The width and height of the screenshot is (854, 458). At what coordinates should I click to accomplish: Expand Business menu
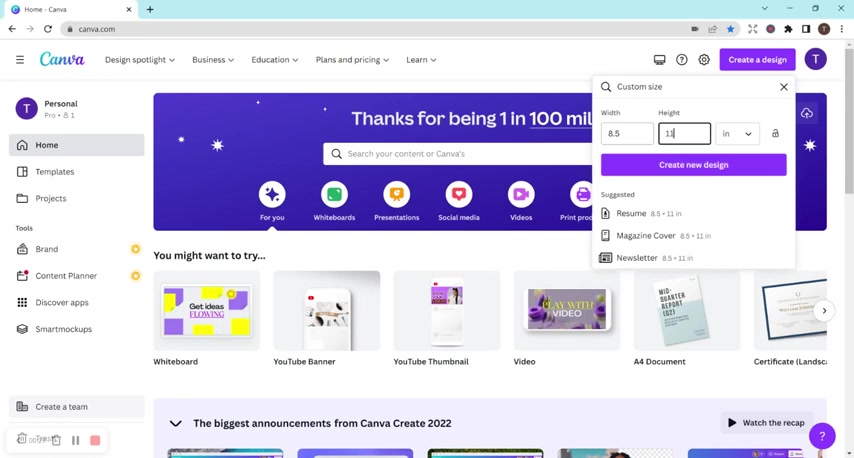click(x=213, y=60)
